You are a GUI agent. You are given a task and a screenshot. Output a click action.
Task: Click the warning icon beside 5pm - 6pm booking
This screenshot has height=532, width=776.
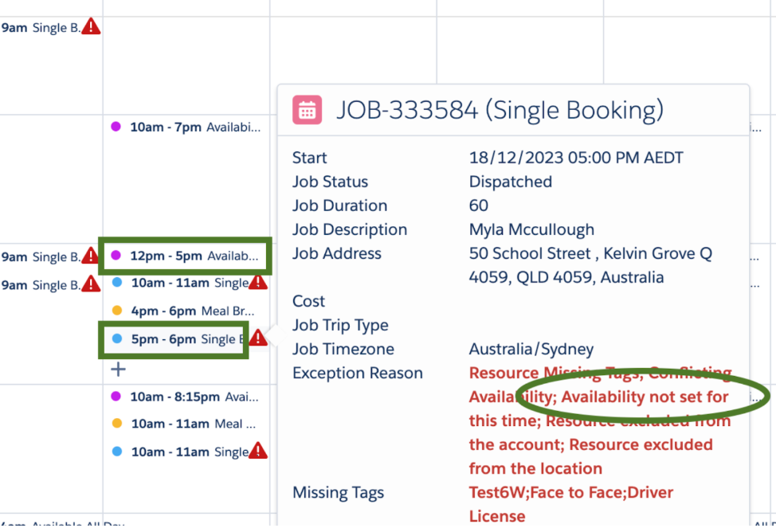pyautogui.click(x=258, y=338)
